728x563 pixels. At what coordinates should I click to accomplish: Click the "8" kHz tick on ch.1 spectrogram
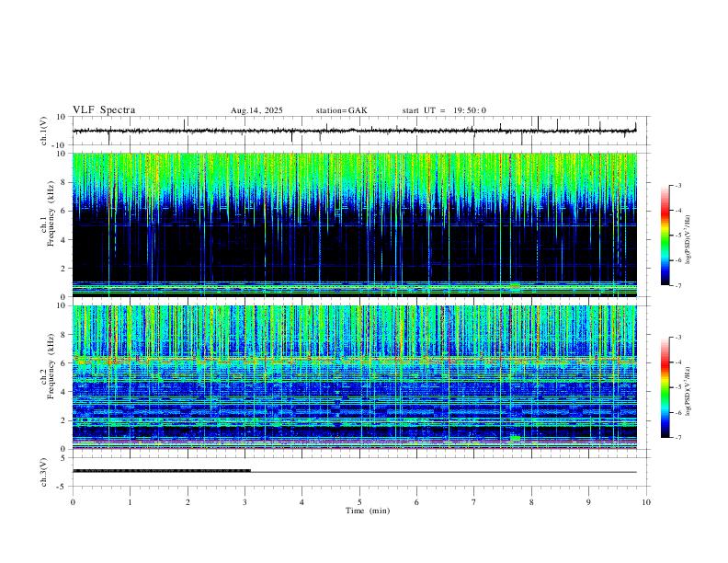tap(64, 182)
